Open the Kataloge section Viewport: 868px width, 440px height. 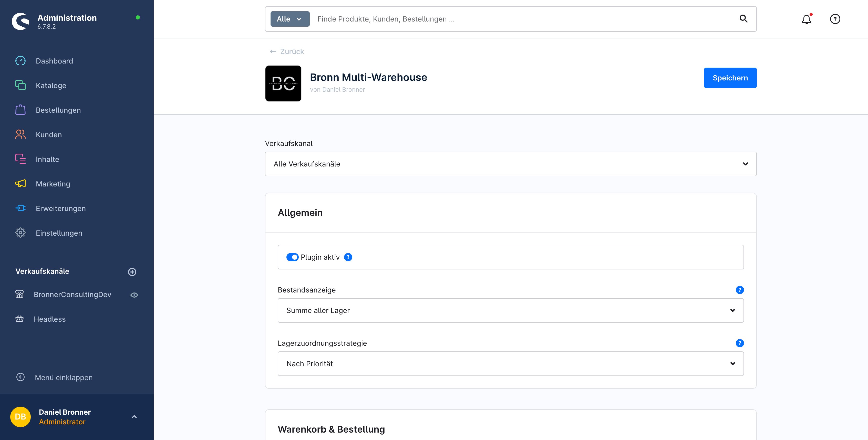coord(51,85)
